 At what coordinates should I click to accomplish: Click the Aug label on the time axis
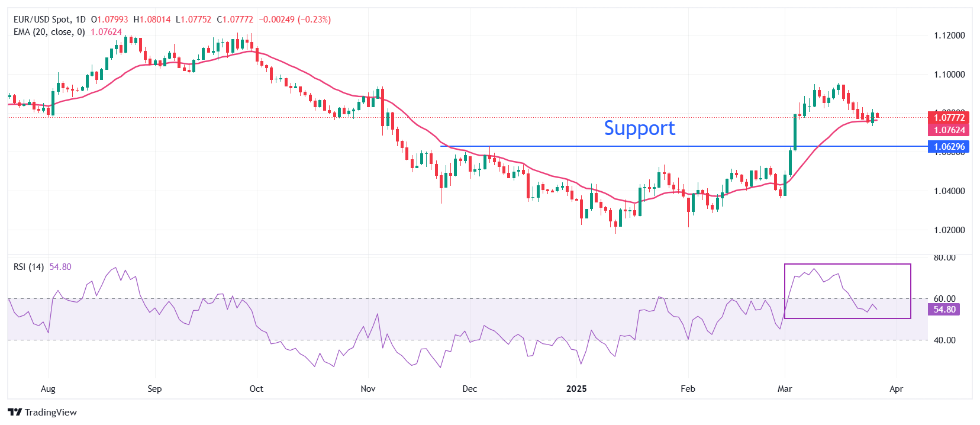point(48,389)
